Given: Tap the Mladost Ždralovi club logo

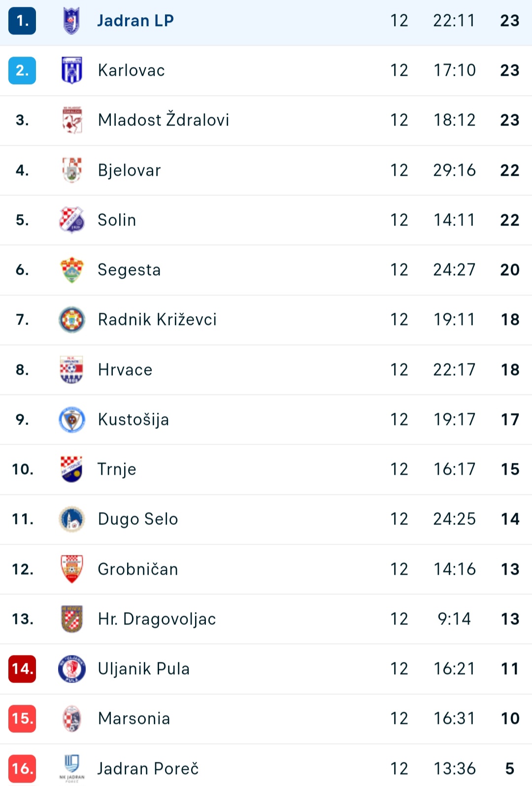Looking at the screenshot, I should pyautogui.click(x=72, y=120).
